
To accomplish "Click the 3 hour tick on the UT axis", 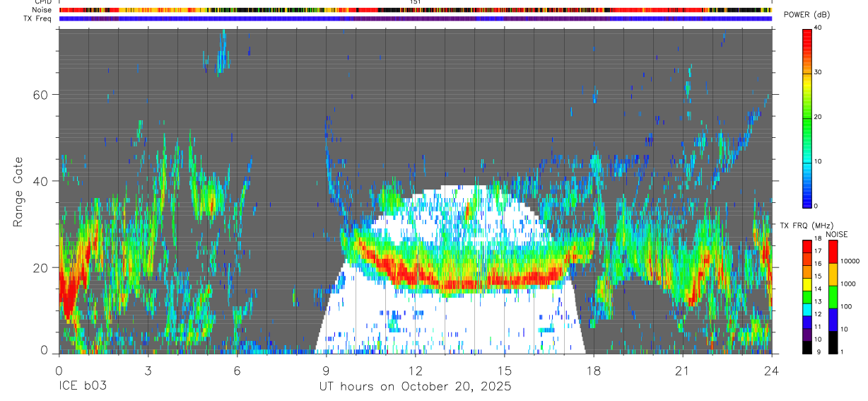I will [x=148, y=370].
